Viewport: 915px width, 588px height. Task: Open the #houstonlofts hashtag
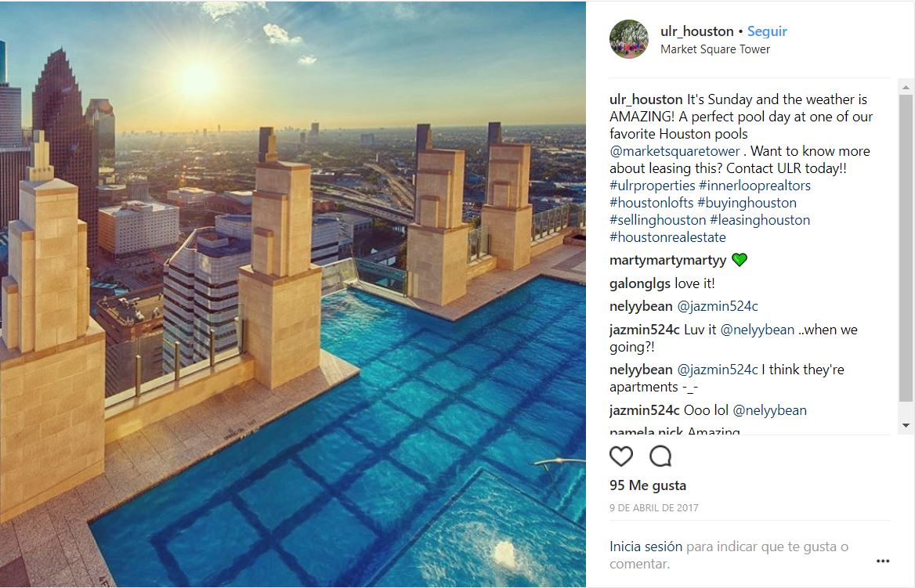(x=651, y=203)
